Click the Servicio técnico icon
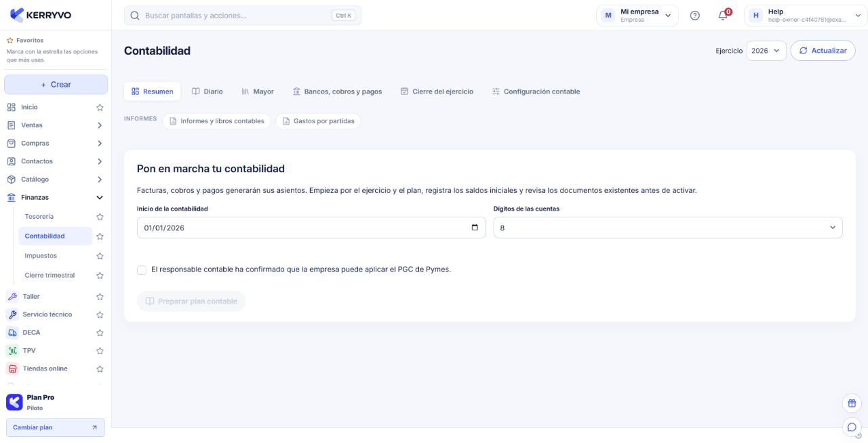 pos(12,315)
